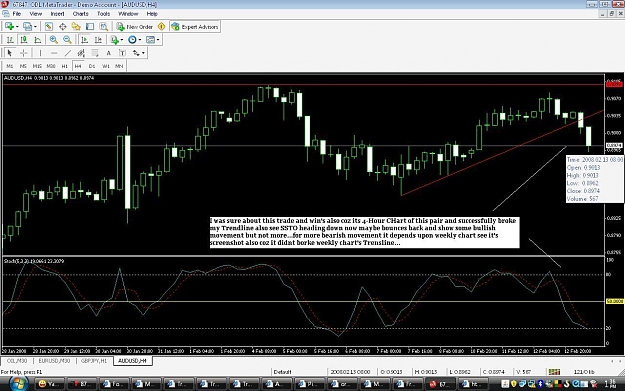Open the Tools menu
625x391 pixels.
104,14
